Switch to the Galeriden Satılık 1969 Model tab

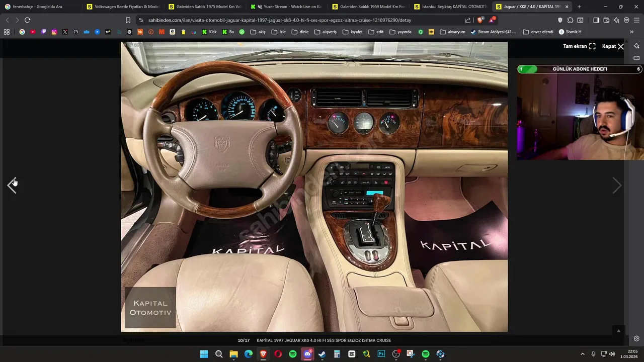(x=368, y=7)
